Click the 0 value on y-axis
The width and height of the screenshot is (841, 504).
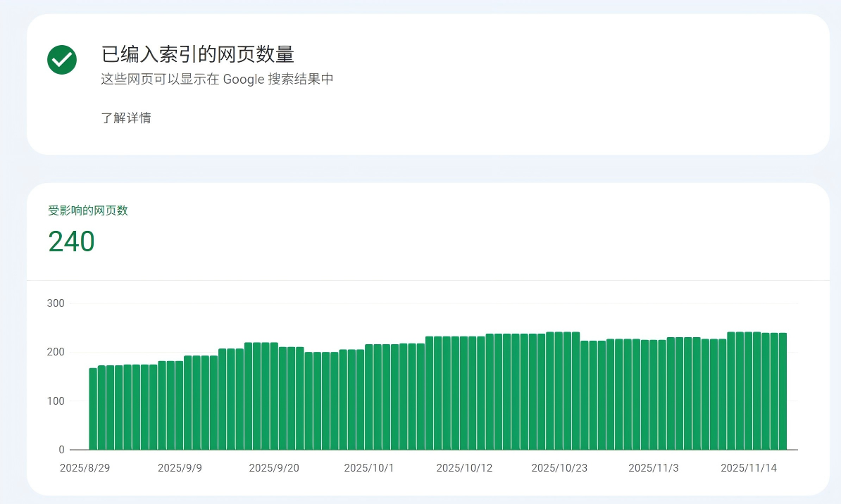[x=61, y=449]
